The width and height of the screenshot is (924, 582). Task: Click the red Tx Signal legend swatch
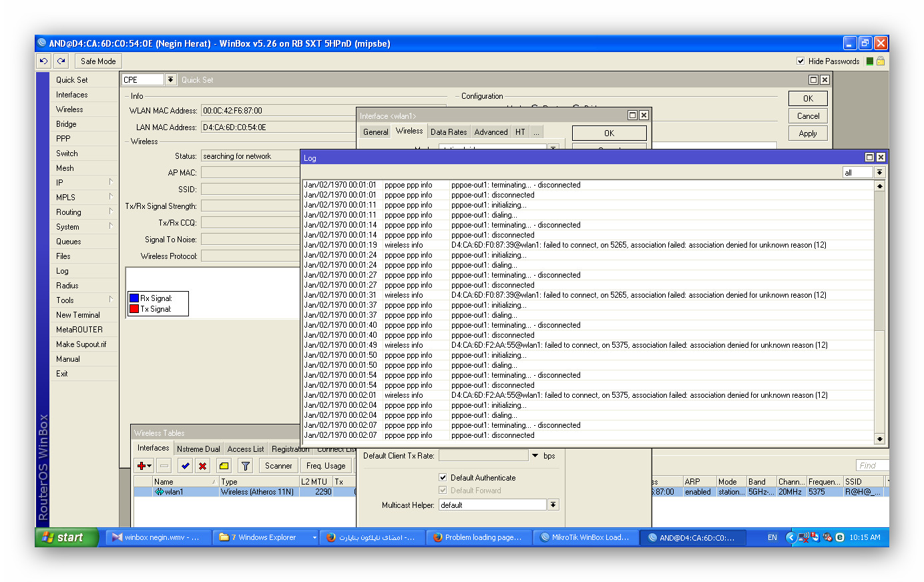click(134, 309)
